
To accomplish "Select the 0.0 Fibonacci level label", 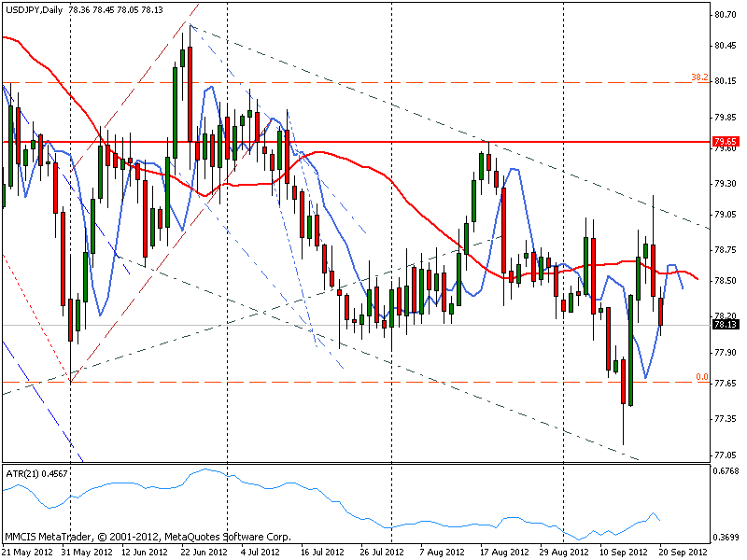I will click(702, 377).
